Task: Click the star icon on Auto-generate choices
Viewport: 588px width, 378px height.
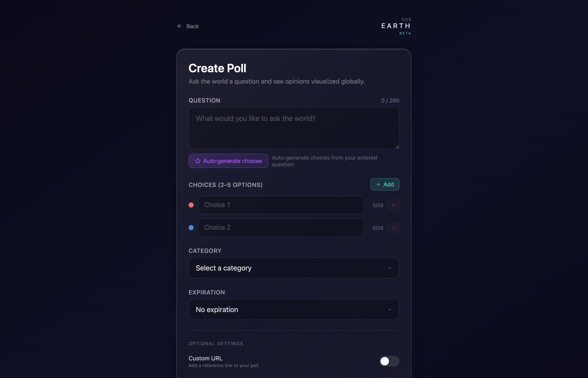Action: 198,161
